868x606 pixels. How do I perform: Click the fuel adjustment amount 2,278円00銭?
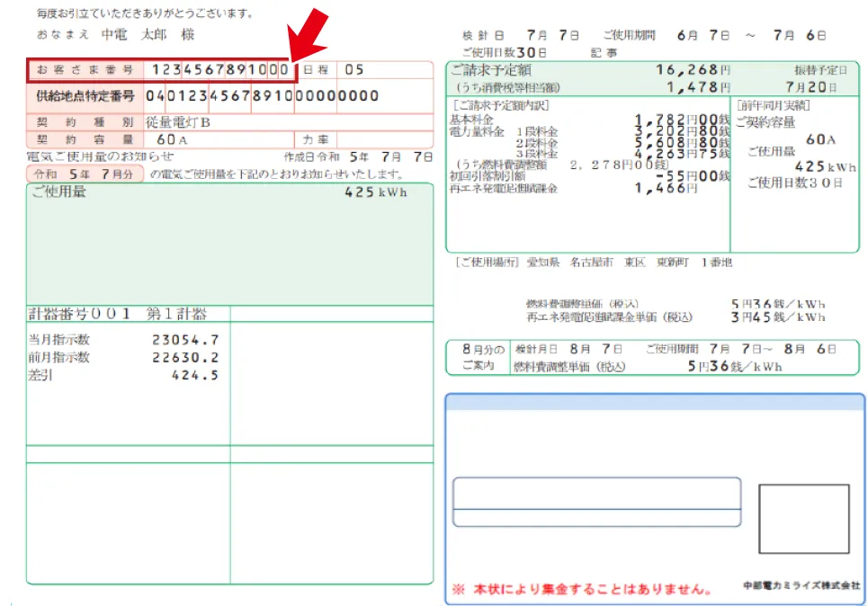(x=619, y=165)
